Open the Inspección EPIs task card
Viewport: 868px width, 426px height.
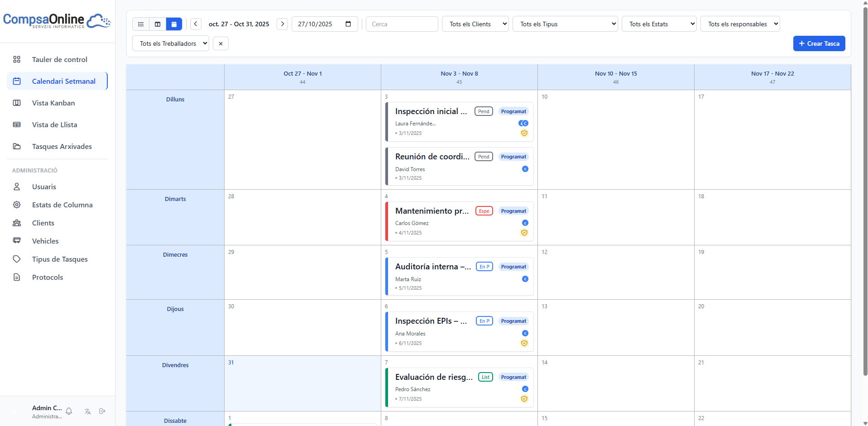coord(459,331)
